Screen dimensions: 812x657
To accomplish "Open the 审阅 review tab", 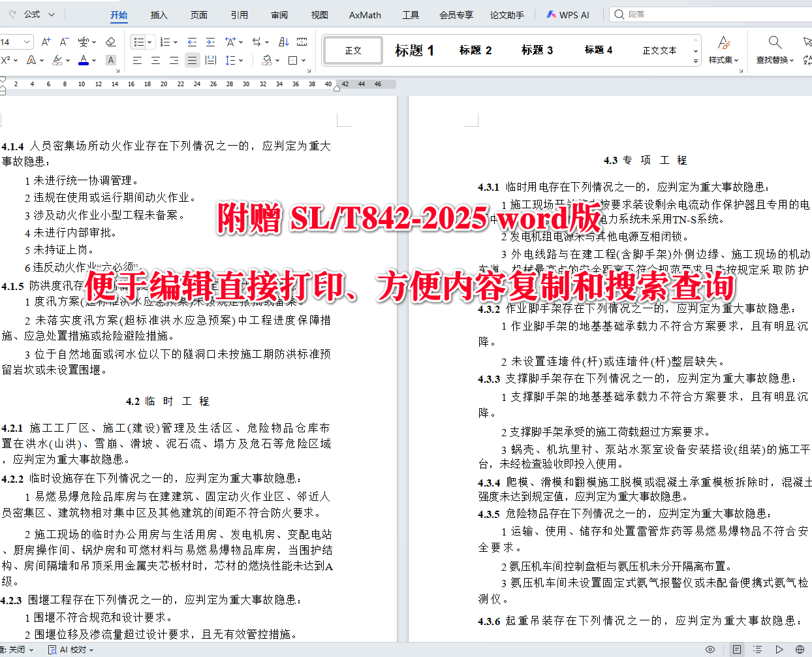I will tap(279, 14).
